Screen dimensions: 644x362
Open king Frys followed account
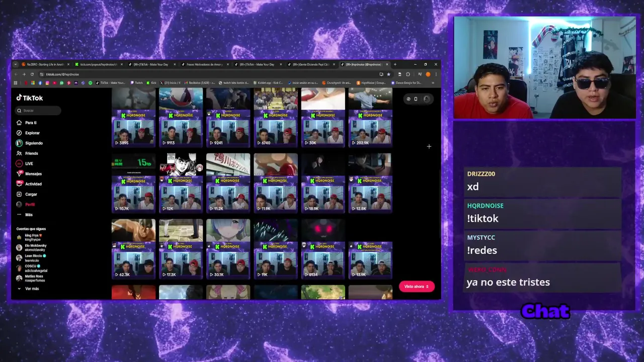click(30, 237)
